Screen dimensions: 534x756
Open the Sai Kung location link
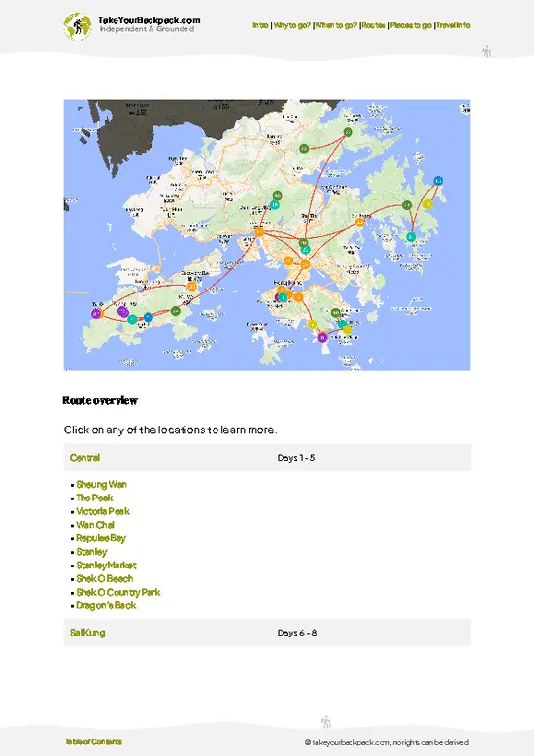coord(87,633)
